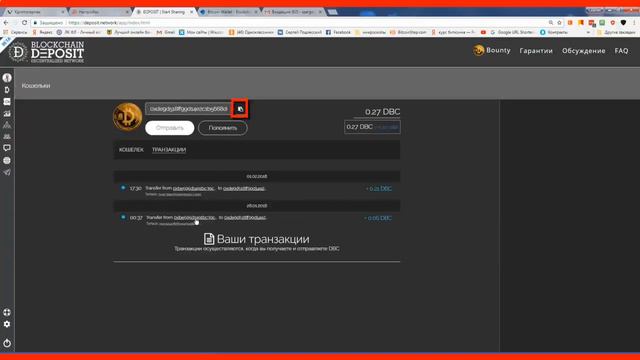Viewport: 640px width, 360px height.
Task: Switch to the Входящие mail browser tab
Action: pyautogui.click(x=293, y=12)
